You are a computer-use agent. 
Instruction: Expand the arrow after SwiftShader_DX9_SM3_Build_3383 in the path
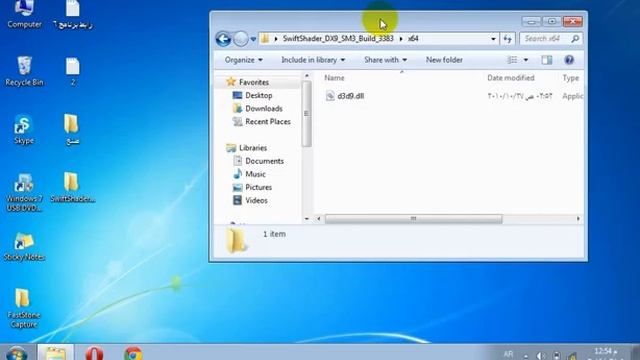[401, 39]
